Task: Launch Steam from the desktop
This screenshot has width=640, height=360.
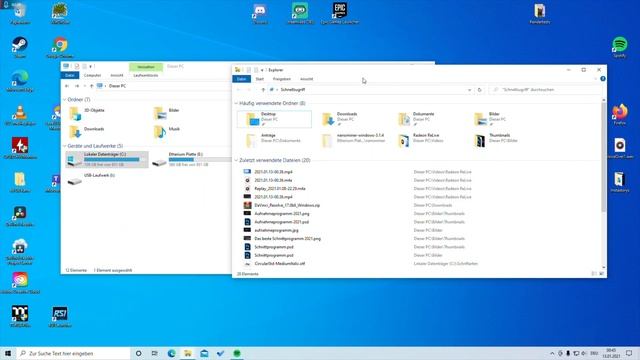Action: (x=20, y=47)
